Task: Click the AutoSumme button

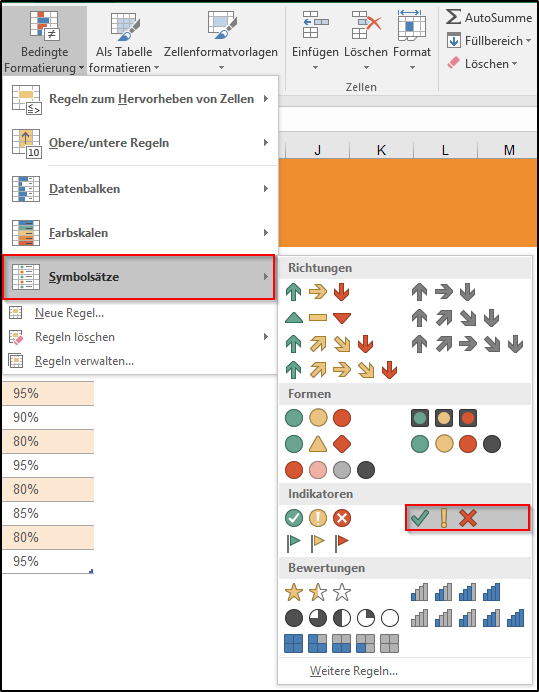Action: click(x=489, y=18)
